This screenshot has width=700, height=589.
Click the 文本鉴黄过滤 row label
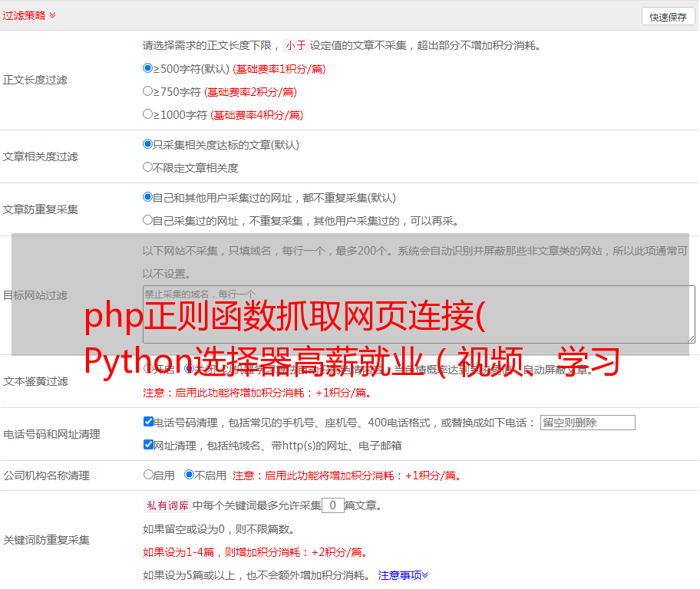click(x=36, y=381)
